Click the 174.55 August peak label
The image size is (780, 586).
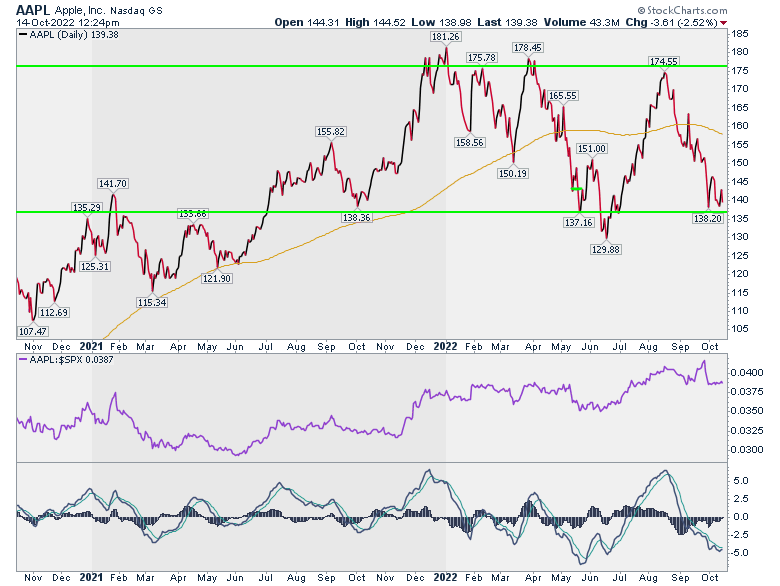[664, 62]
